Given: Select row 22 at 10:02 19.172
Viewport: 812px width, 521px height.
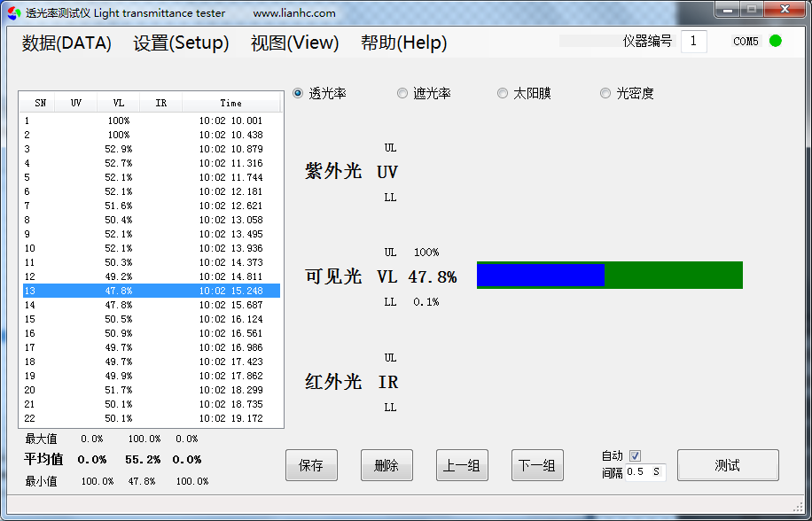Looking at the screenshot, I should (152, 418).
